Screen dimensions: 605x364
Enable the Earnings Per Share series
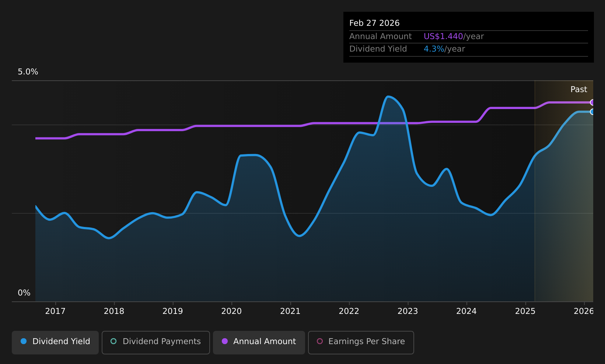click(x=361, y=342)
